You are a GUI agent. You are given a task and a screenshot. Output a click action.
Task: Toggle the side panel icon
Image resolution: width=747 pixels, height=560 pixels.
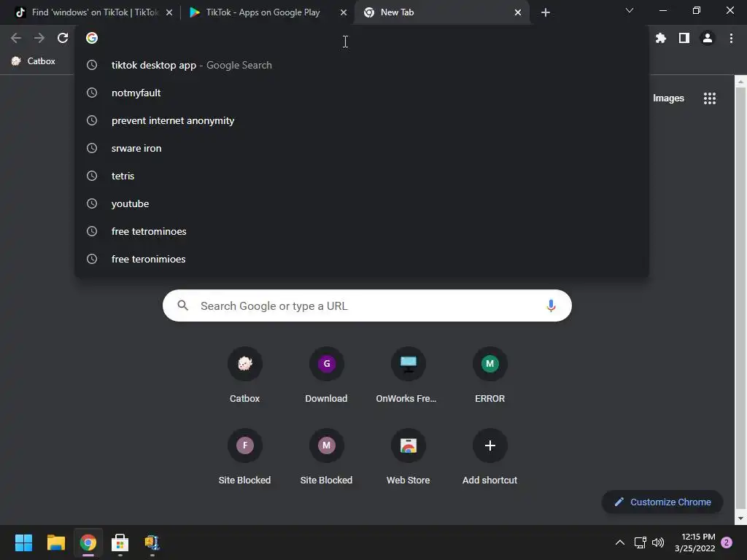pos(684,38)
